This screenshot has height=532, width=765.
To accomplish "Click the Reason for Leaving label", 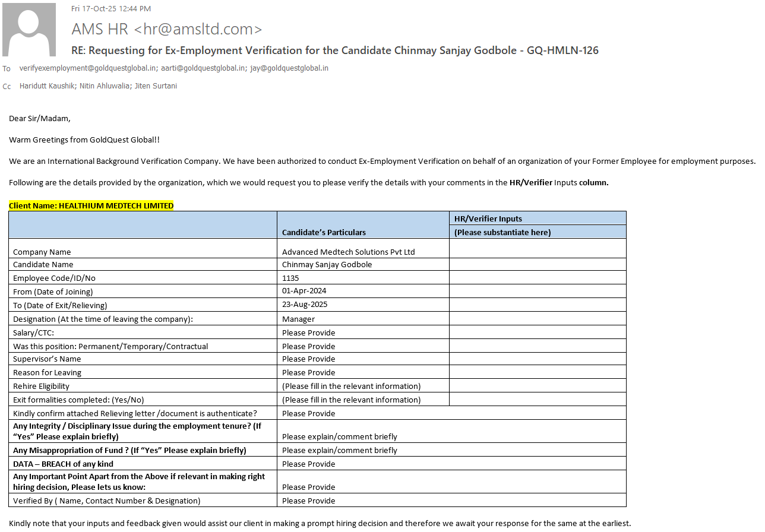I will click(x=47, y=372).
